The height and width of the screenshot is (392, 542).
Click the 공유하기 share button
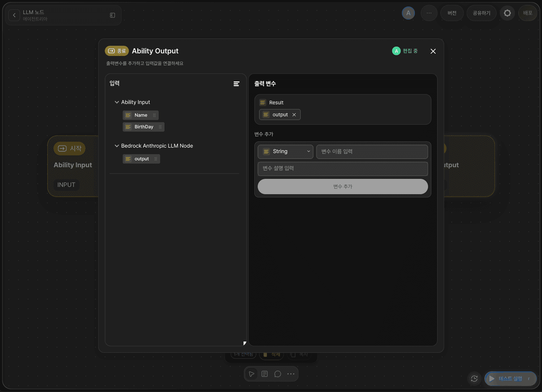click(x=481, y=13)
